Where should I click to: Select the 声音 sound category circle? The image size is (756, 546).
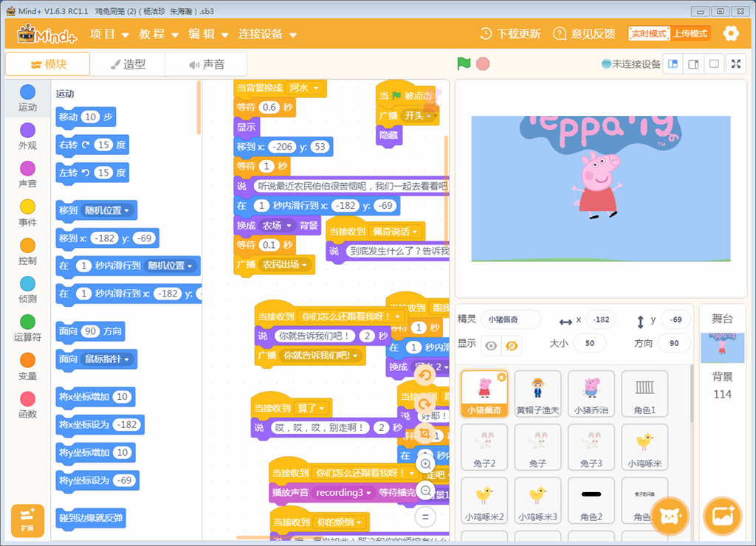pos(27,168)
